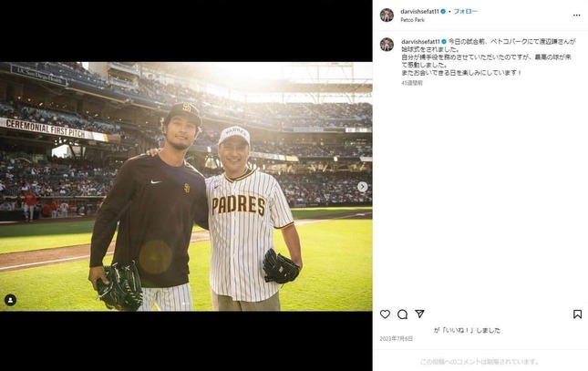View likes via 「いいね！」しました text
The height and width of the screenshot is (371, 588).
tap(467, 330)
